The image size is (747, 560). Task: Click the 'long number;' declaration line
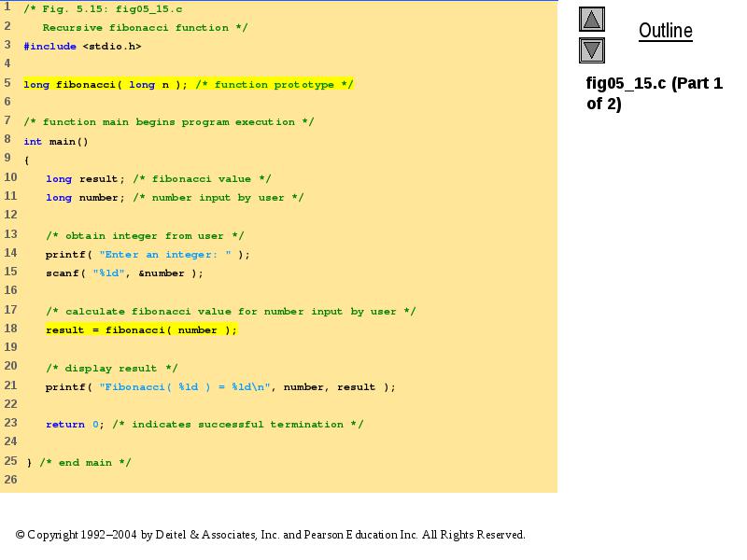click(175, 198)
